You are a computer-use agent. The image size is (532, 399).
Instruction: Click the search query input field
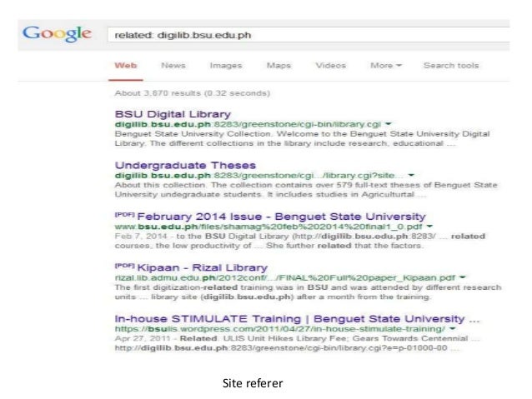click(309, 35)
